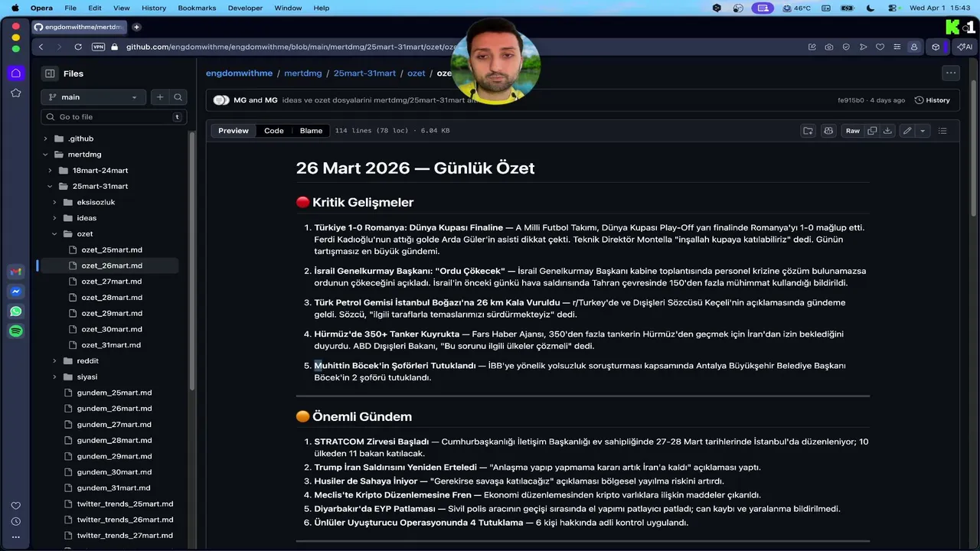Open the 25mart-31mart breadcrumb link

(364, 73)
